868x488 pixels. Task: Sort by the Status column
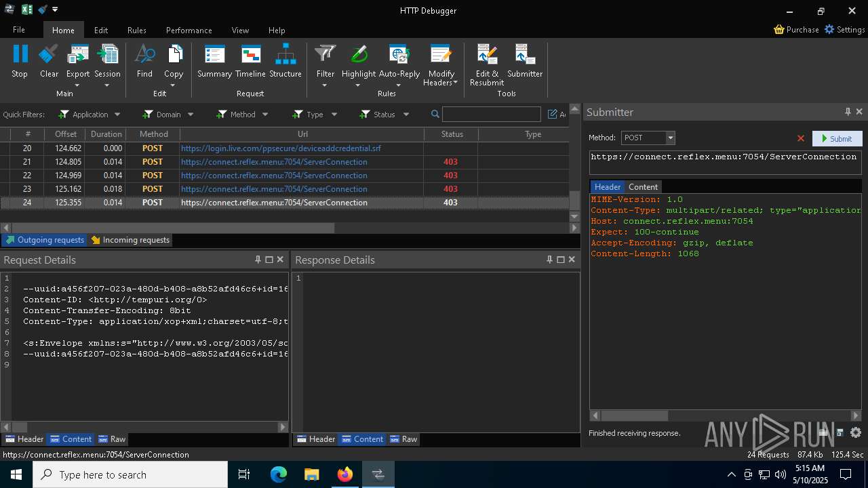[452, 134]
